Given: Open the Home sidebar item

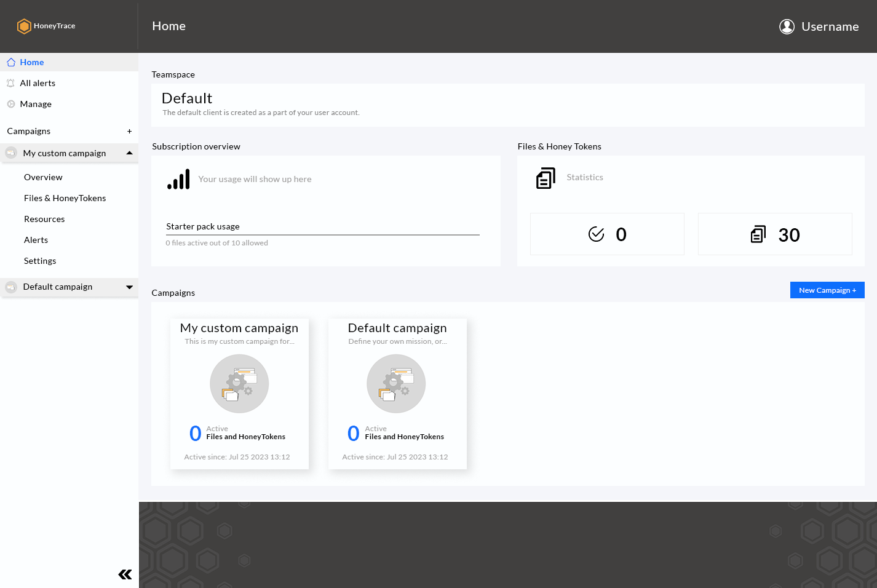Looking at the screenshot, I should pyautogui.click(x=31, y=62).
